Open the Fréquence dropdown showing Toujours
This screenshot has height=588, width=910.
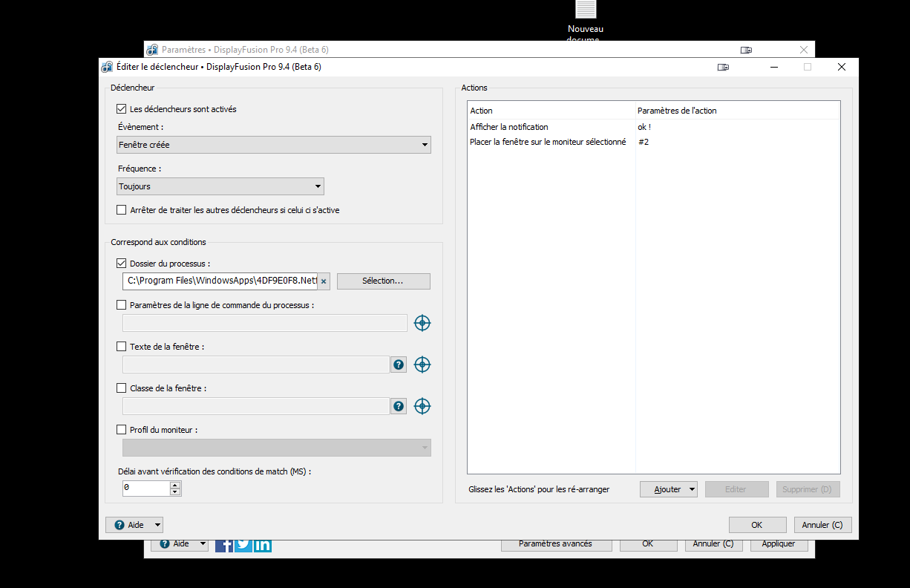tap(220, 186)
